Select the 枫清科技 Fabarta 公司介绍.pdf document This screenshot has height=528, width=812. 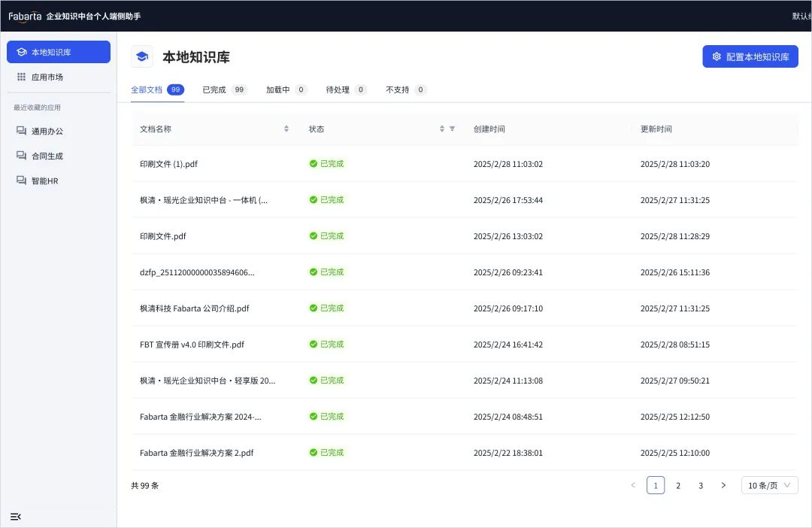tap(465, 308)
